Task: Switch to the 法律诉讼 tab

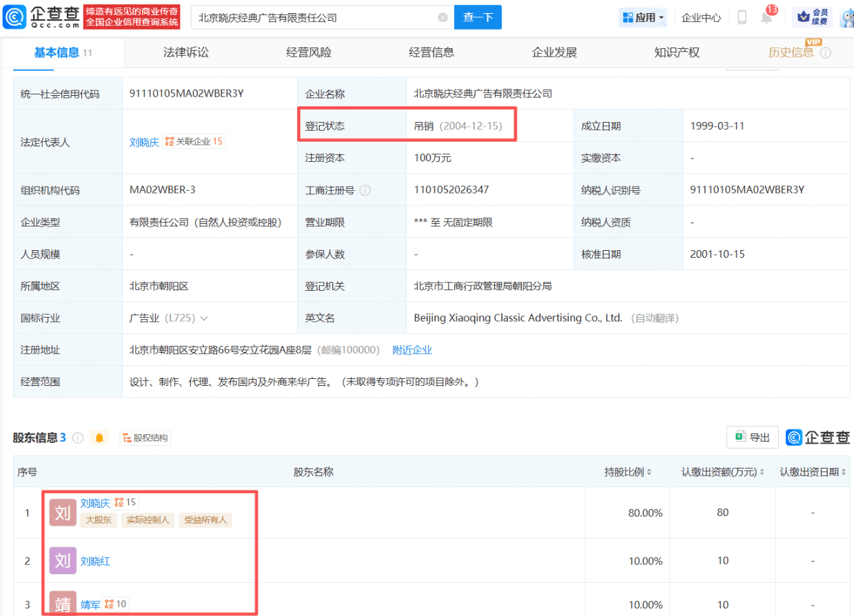Action: (x=186, y=52)
